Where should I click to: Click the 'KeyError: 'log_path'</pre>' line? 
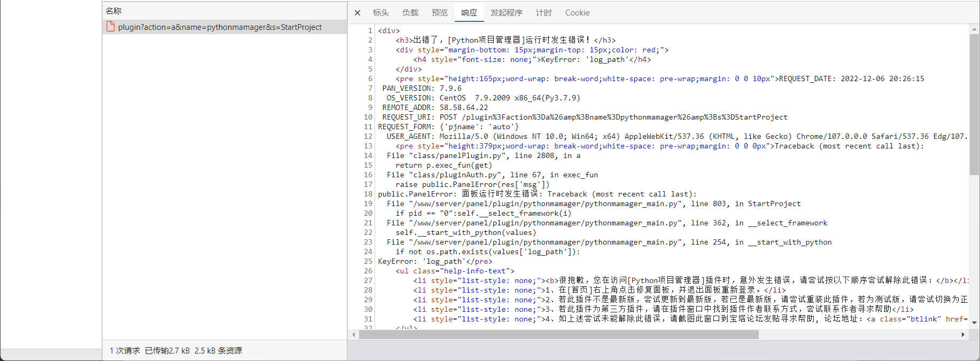click(435, 261)
